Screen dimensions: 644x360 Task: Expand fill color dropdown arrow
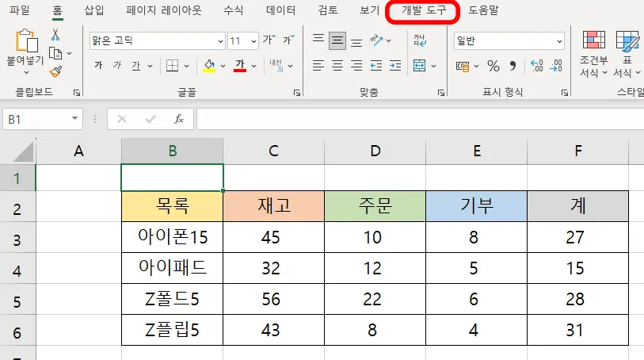[223, 66]
